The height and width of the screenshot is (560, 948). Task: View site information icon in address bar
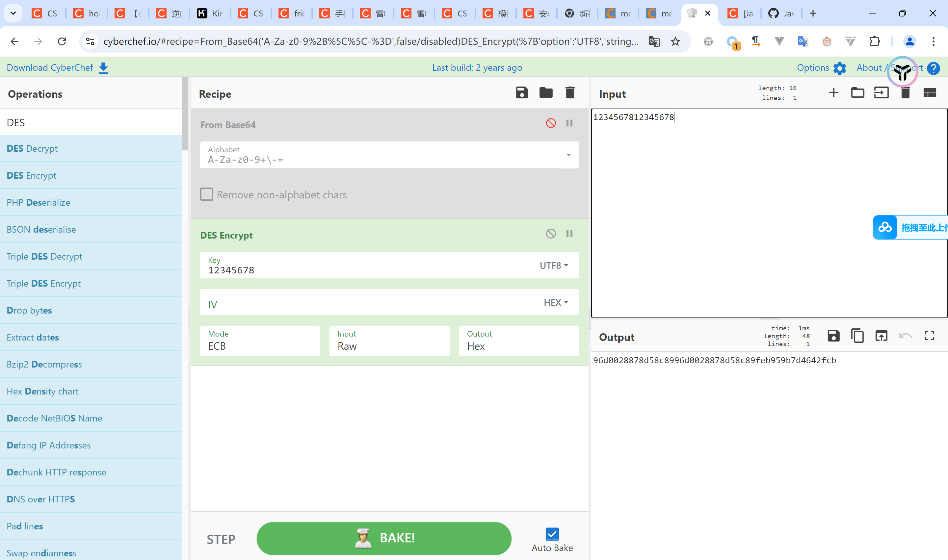coord(90,41)
